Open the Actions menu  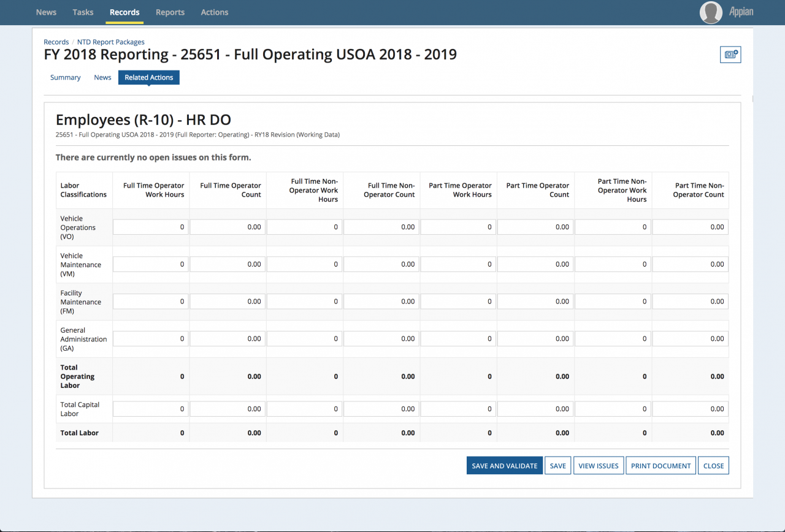[215, 12]
